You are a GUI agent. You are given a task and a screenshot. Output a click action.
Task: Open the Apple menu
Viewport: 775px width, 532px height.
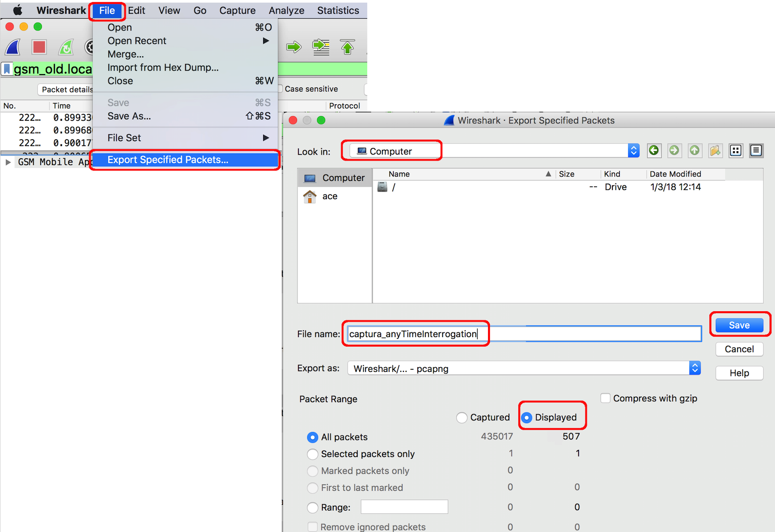(17, 10)
